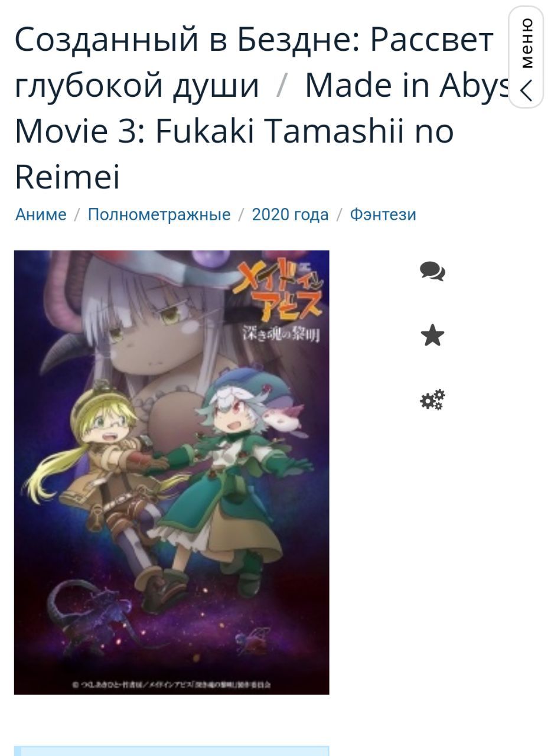Viewport: 551px width, 756px height.
Task: Go to the «Аниме» breadcrumb link
Action: point(41,214)
